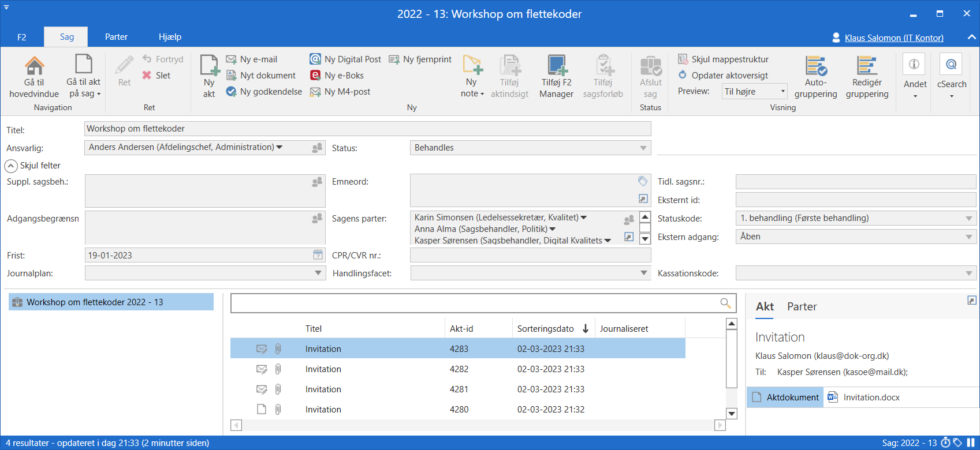Open Status dropdown Behandles

(x=530, y=148)
